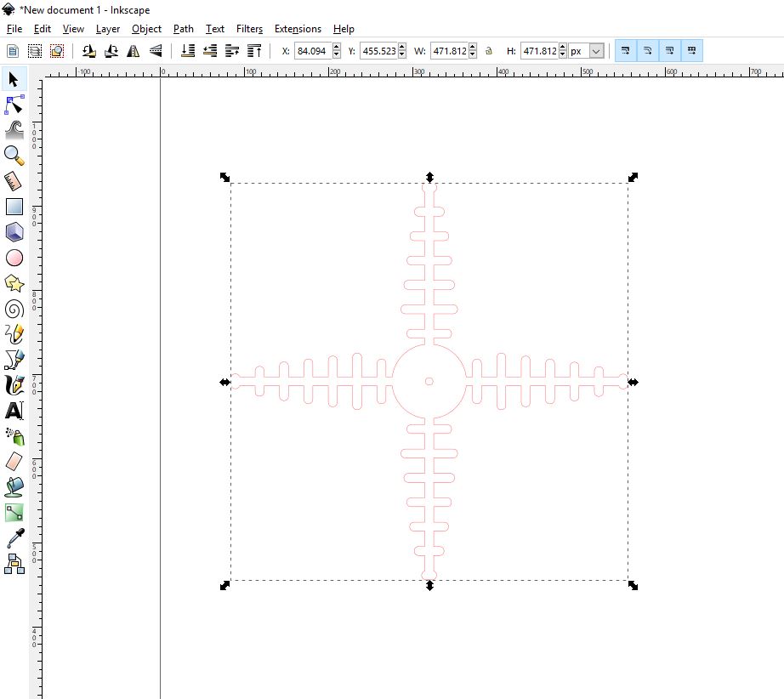784x699 pixels.
Task: Select the Ellipse circle tool
Action: point(14,258)
